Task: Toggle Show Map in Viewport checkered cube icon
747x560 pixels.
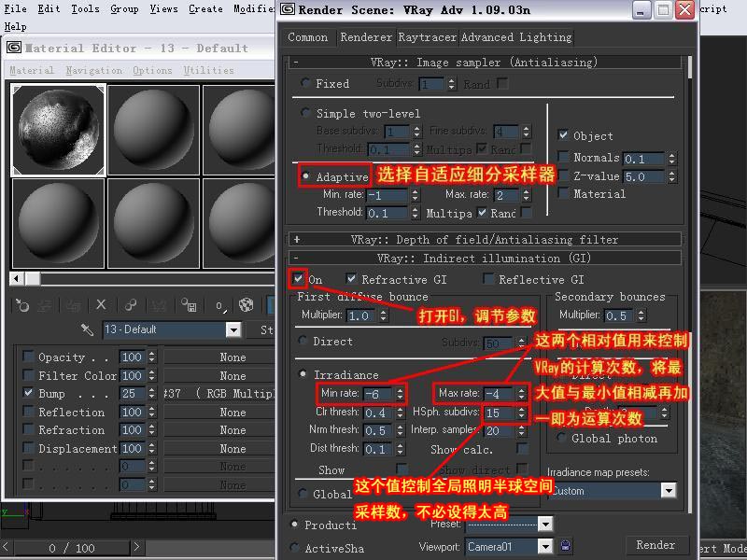Action: tap(247, 305)
